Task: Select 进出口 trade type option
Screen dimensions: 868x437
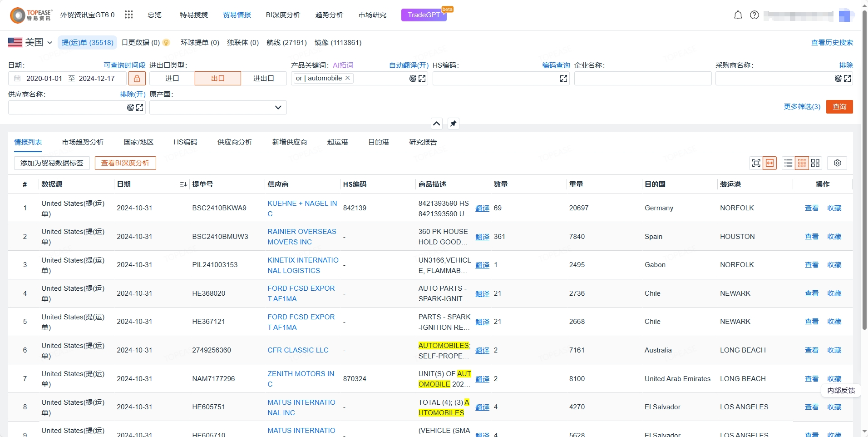Action: (263, 79)
